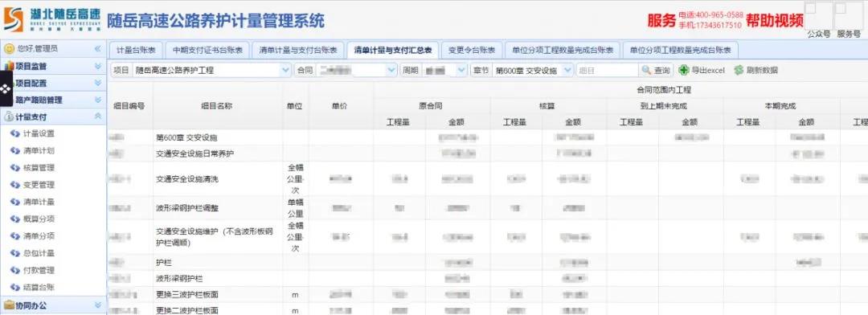868x315 pixels.
Task: Click the black floating widget icon
Action: click(6, 88)
